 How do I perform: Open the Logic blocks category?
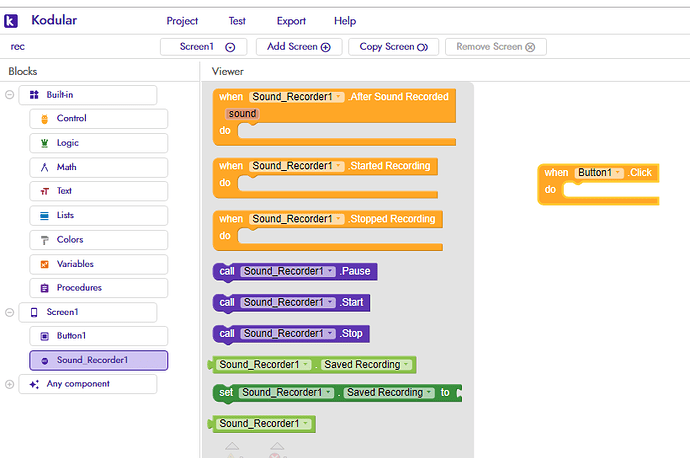(x=99, y=143)
